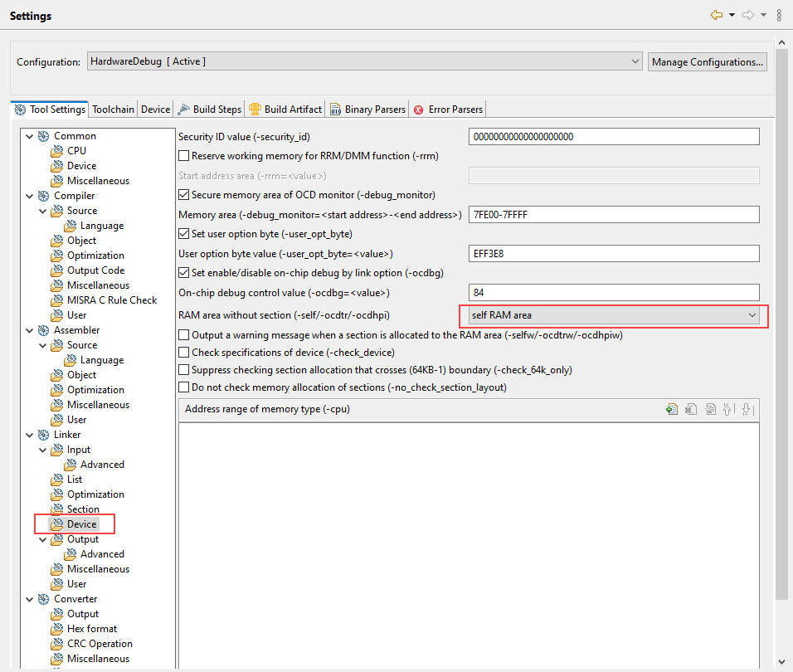
Task: Collapse the Compiler tree node
Action: (x=30, y=196)
